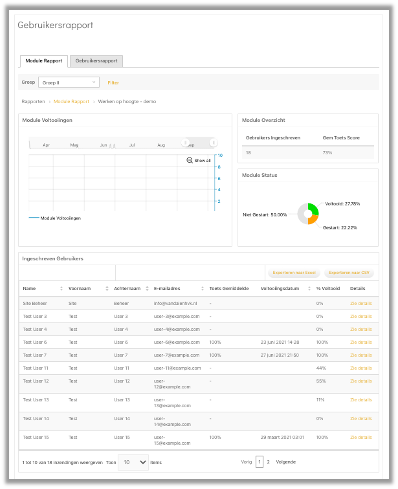
Task: Toggle Module Voltooiingen legend line marker
Action: [x=34, y=218]
